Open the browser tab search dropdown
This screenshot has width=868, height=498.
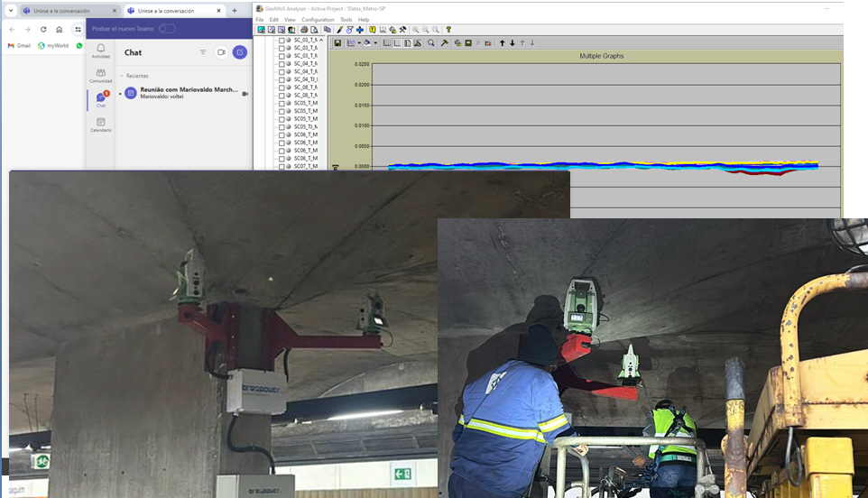11,11
